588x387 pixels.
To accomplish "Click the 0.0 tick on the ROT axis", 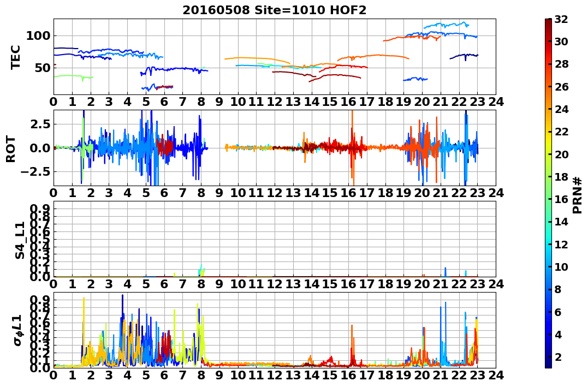I will coord(40,148).
